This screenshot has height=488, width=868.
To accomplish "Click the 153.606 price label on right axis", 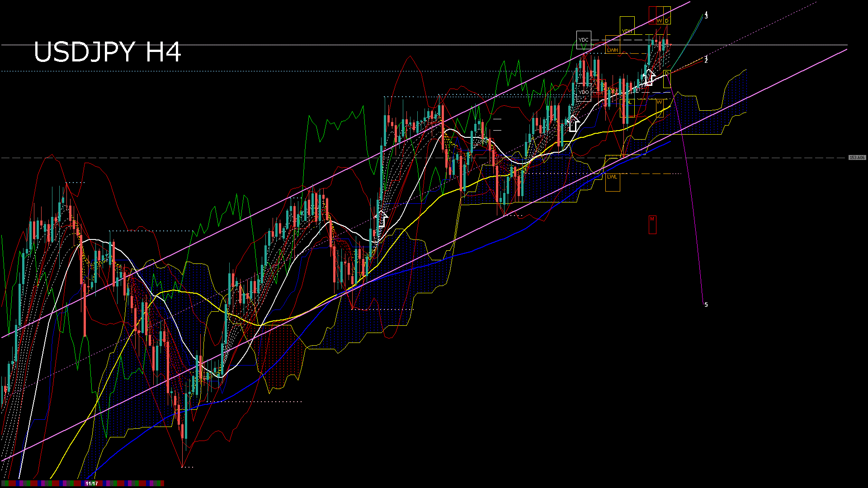I will point(858,157).
